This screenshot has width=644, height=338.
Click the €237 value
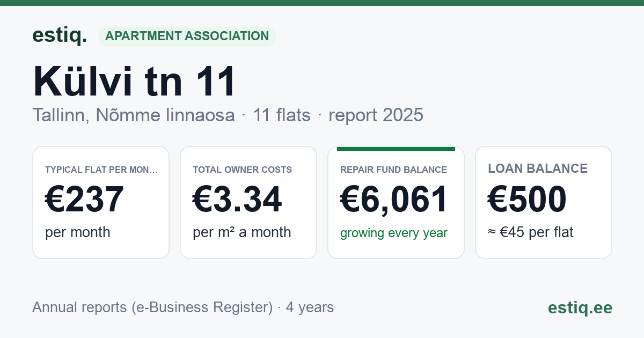click(85, 200)
